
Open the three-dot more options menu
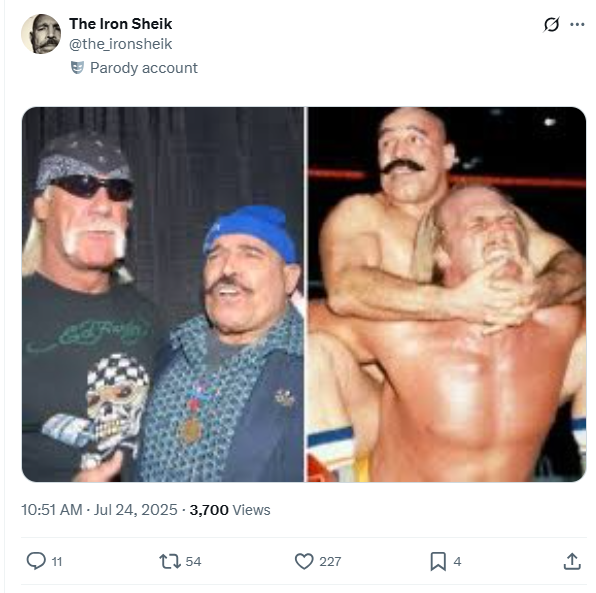pyautogui.click(x=577, y=25)
